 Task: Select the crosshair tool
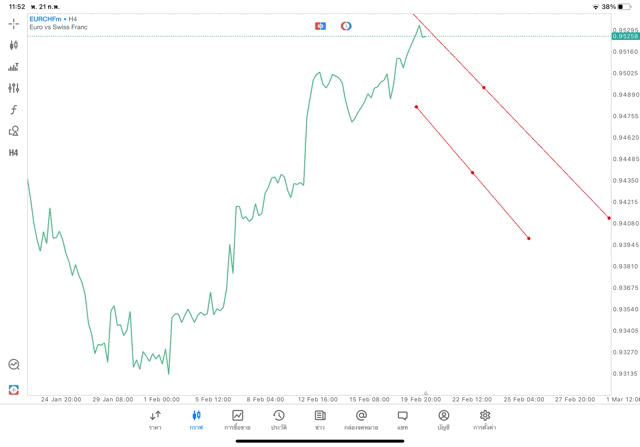(14, 23)
